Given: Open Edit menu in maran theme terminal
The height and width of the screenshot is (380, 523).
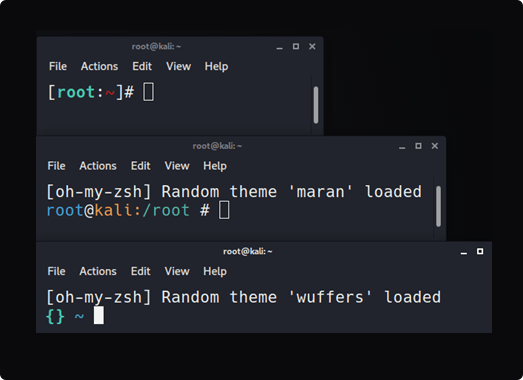Looking at the screenshot, I should (141, 166).
